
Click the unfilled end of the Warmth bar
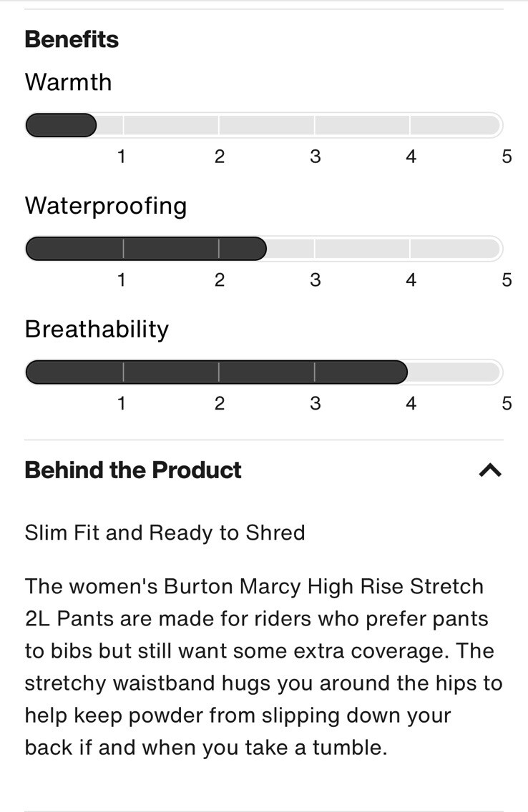pyautogui.click(x=458, y=125)
